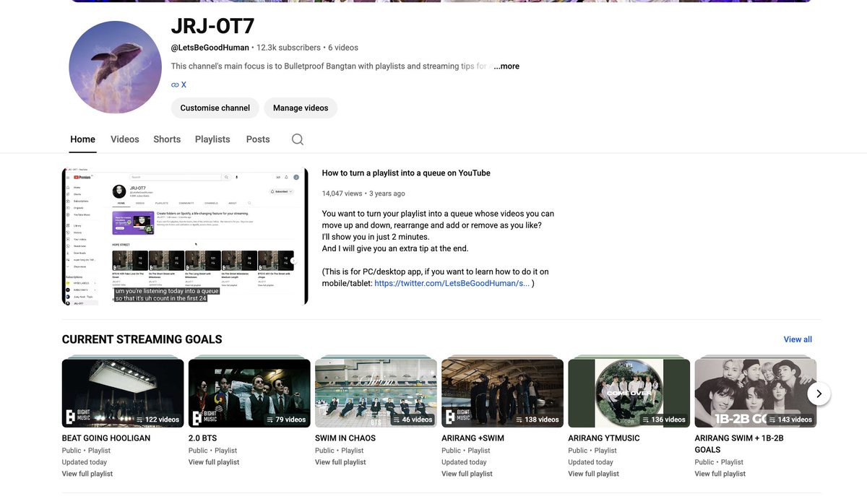867x504 pixels.
Task: Go to the Playlists tab
Action: [212, 139]
